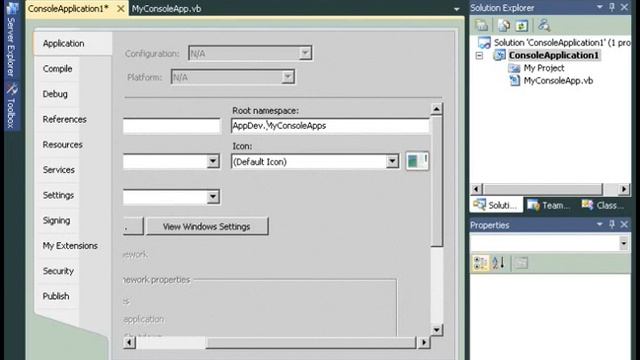Click down arrow of designer vertical scrollbar
The height and width of the screenshot is (360, 640).
(436, 330)
